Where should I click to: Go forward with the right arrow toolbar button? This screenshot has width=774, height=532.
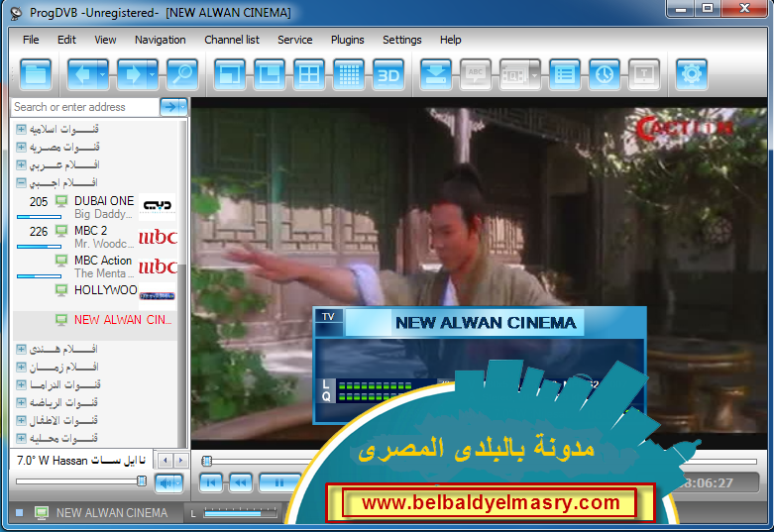[x=132, y=74]
